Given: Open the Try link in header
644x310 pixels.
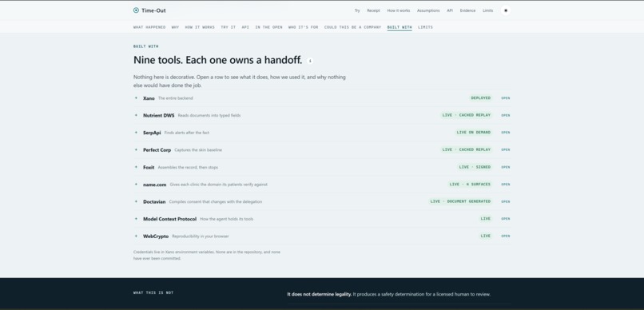Looking at the screenshot, I should coord(357,10).
